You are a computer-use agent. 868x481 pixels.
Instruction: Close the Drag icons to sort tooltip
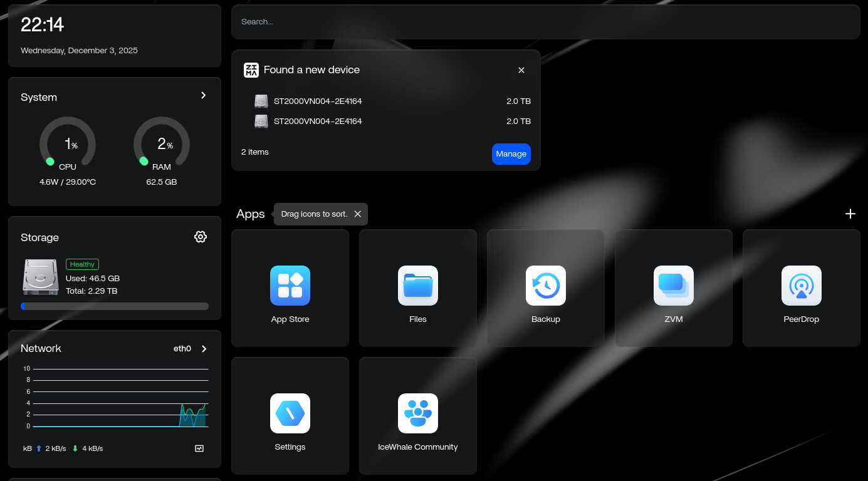(357, 214)
